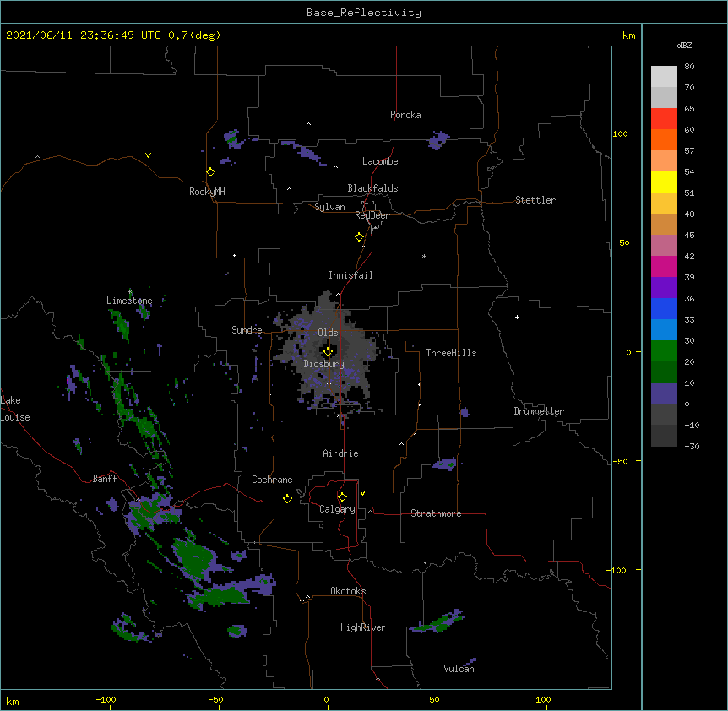Select the dark gray -30 to -10 dBZ swatch
The width and height of the screenshot is (728, 711).
[664, 436]
